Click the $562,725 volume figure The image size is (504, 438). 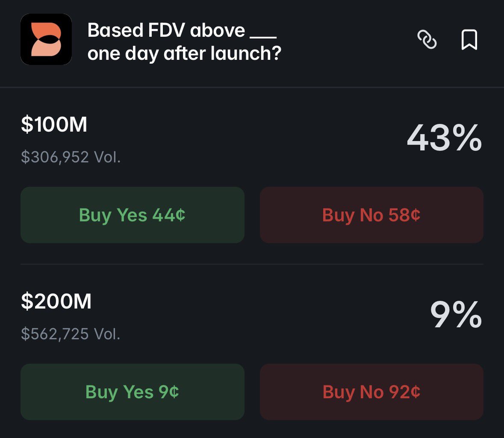pos(55,334)
